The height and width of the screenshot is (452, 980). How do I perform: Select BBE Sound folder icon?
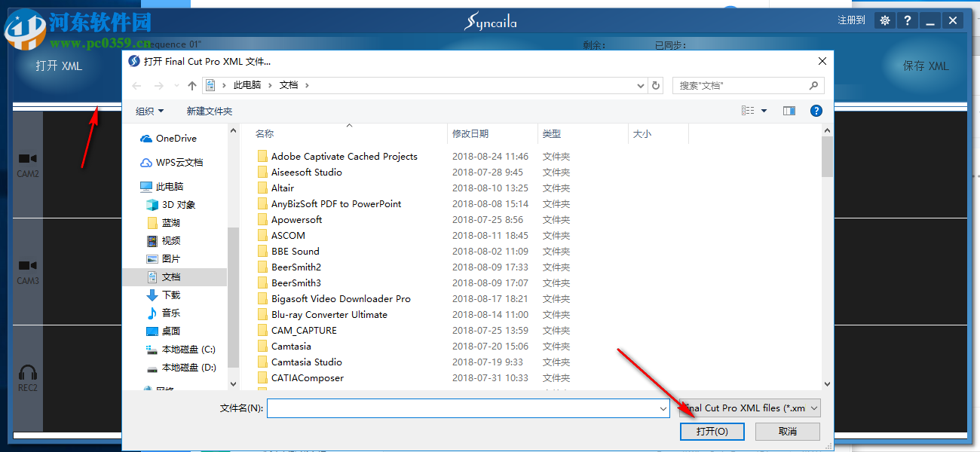[x=262, y=252]
